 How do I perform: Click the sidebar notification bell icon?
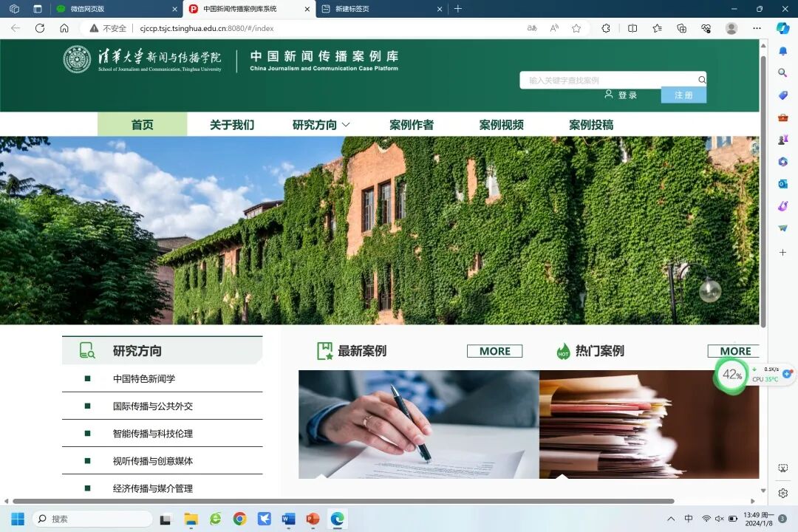[x=782, y=50]
